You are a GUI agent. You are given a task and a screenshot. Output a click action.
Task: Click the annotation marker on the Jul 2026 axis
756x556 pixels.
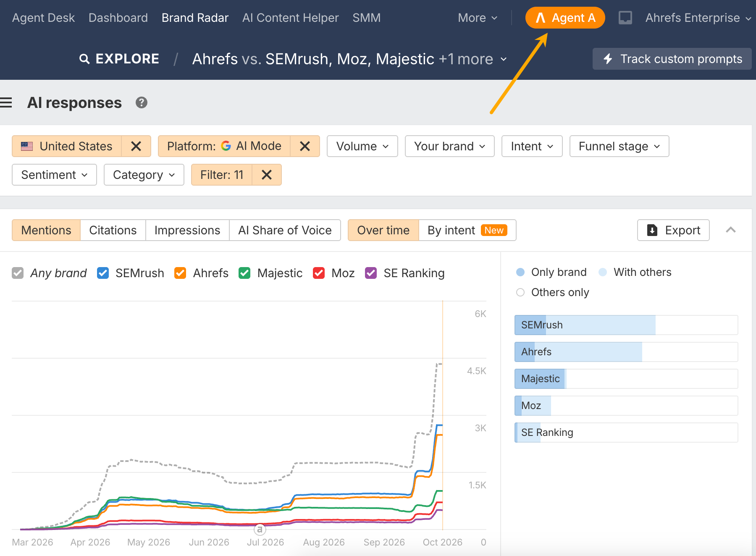pyautogui.click(x=260, y=530)
